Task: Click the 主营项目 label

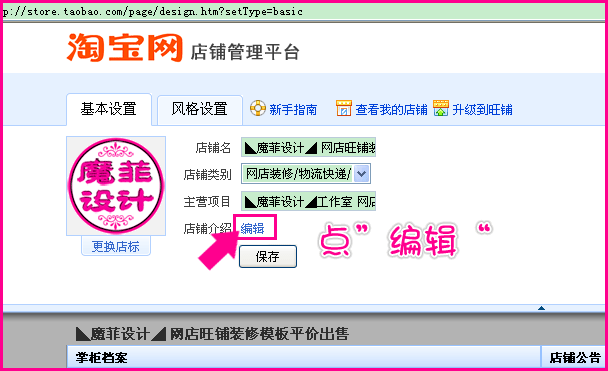Action: pos(207,202)
